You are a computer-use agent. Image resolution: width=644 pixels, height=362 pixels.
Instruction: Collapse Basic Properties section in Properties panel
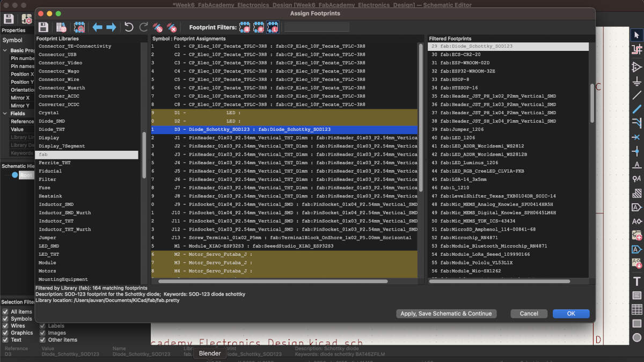5,50
